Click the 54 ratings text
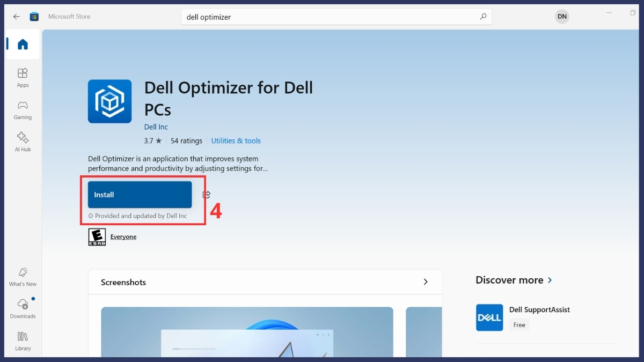 click(186, 141)
